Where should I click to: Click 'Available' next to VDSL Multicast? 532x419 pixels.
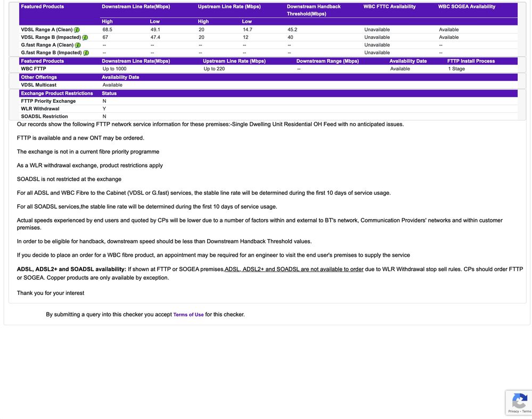pos(112,85)
